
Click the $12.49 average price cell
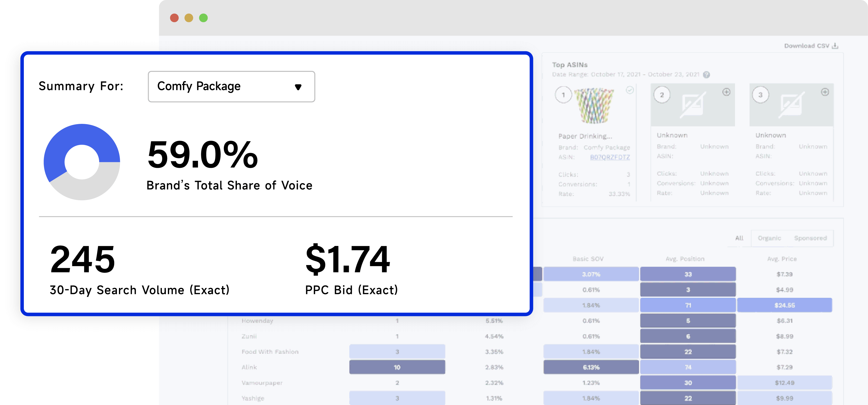[x=784, y=383]
